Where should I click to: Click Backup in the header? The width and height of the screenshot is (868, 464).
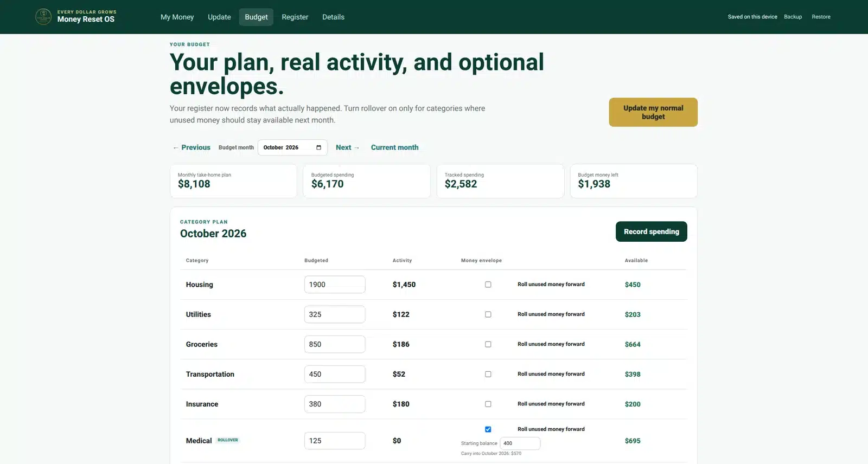coord(793,17)
